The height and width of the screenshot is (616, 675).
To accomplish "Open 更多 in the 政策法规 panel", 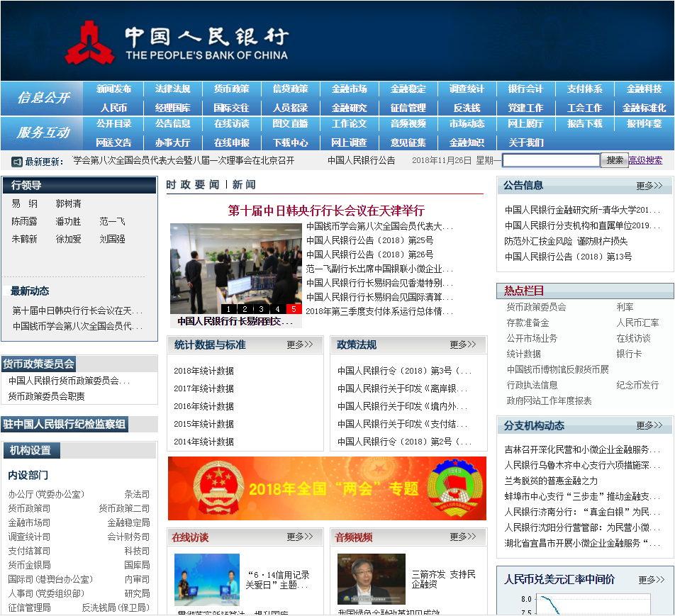I will [x=463, y=345].
